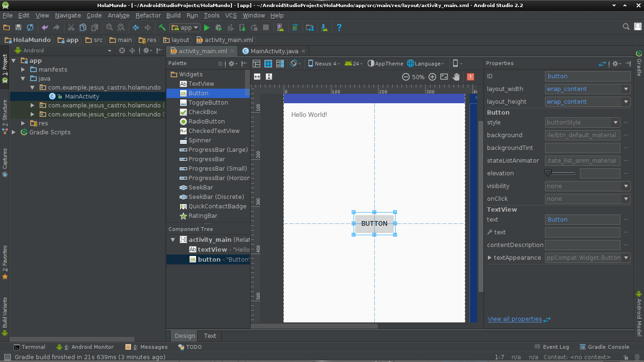The image size is (644, 362).
Task: Open the Refactor menu
Action: [x=148, y=15]
